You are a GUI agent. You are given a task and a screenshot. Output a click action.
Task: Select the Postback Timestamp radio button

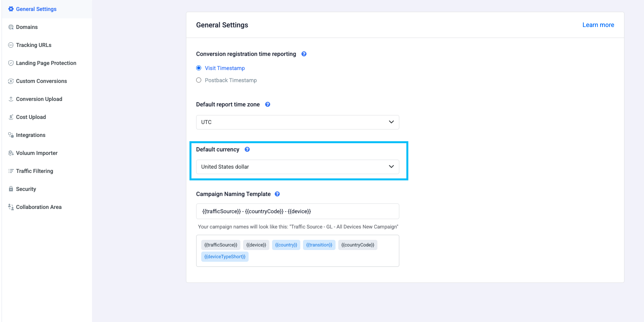(199, 80)
